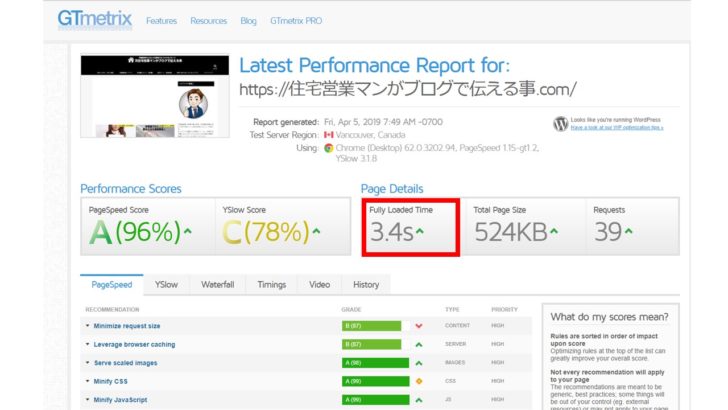Click the tested site screenshot thumbnail

click(x=155, y=96)
